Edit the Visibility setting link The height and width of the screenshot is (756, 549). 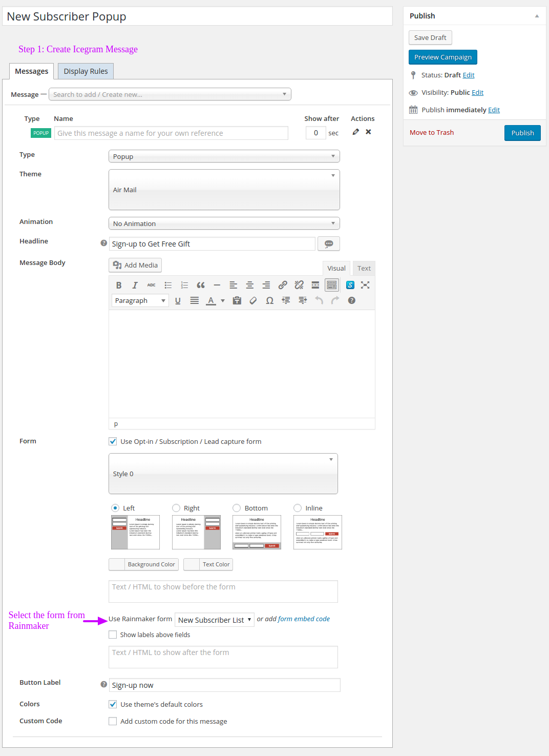click(477, 92)
